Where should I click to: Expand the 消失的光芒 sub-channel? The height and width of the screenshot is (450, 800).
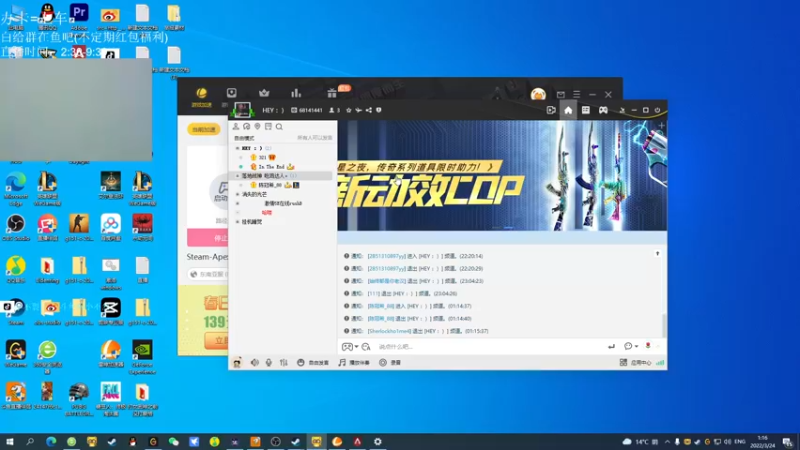(237, 194)
